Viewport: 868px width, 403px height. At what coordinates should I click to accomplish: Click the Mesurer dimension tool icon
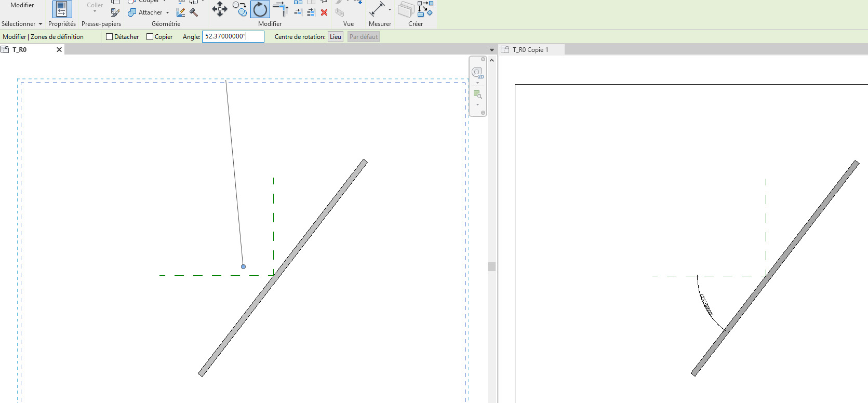pos(377,9)
